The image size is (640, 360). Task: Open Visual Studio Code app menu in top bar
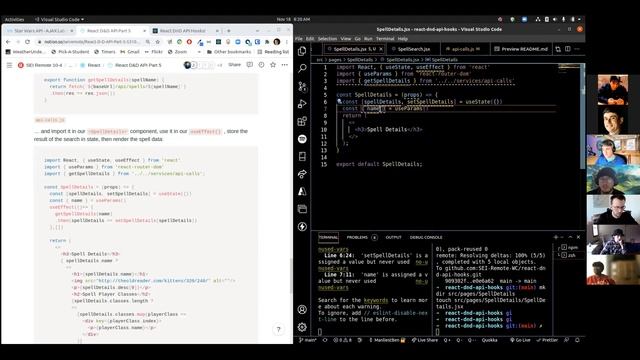pos(60,19)
